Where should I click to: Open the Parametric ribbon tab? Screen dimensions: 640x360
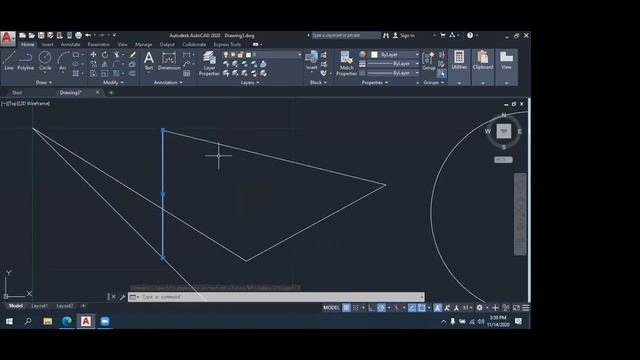pyautogui.click(x=98, y=44)
